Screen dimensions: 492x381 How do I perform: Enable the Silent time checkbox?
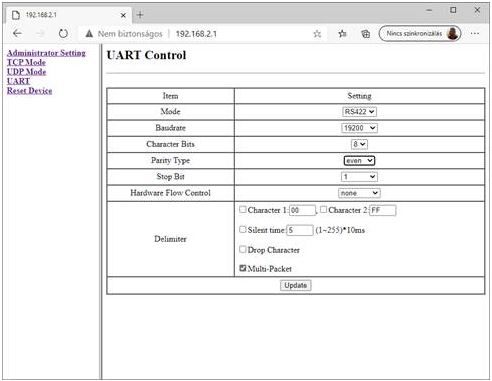tap(243, 229)
